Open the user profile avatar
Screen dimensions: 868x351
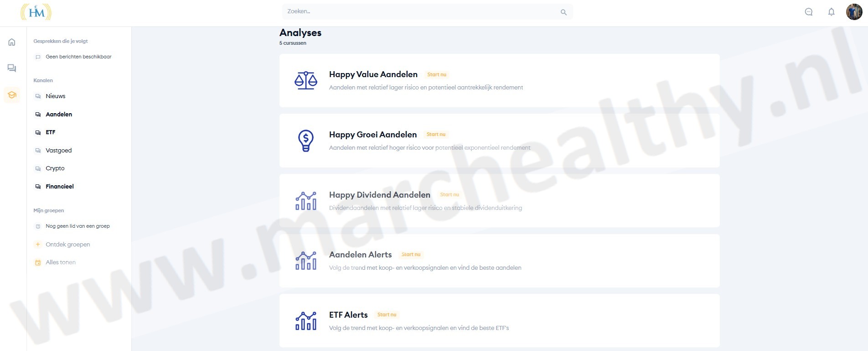[854, 12]
